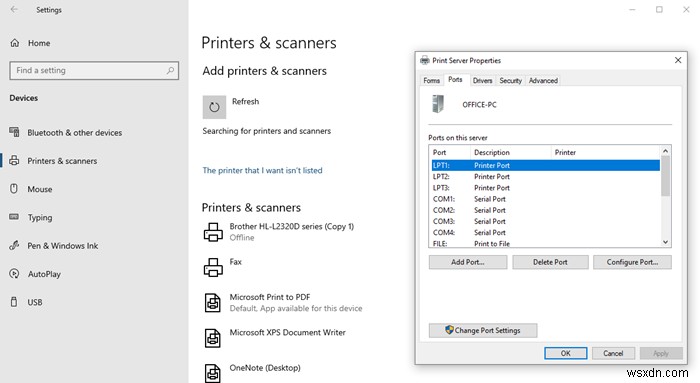This screenshot has height=383, width=700.
Task: Click the ports list scroll-up arrow
Action: click(665, 151)
